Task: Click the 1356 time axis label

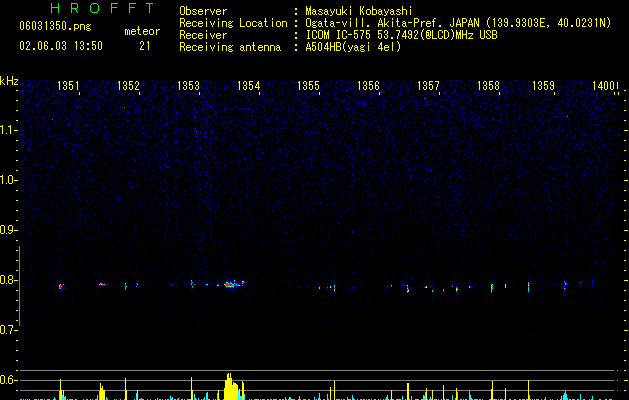Action: coord(368,86)
